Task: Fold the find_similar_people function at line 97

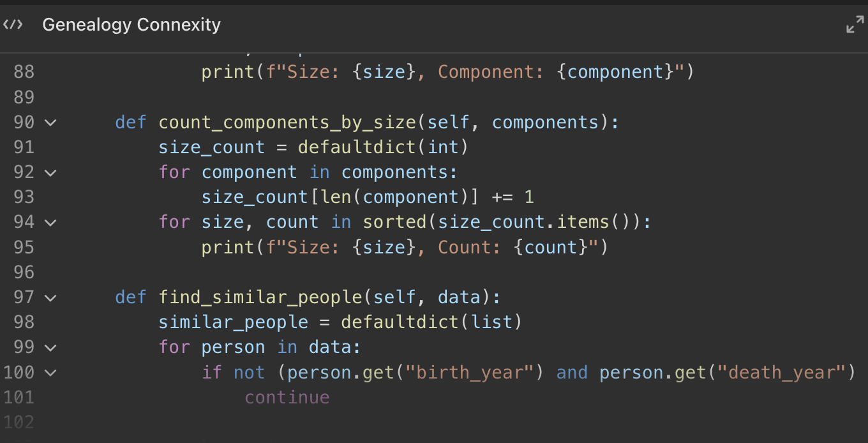Action: click(50, 298)
